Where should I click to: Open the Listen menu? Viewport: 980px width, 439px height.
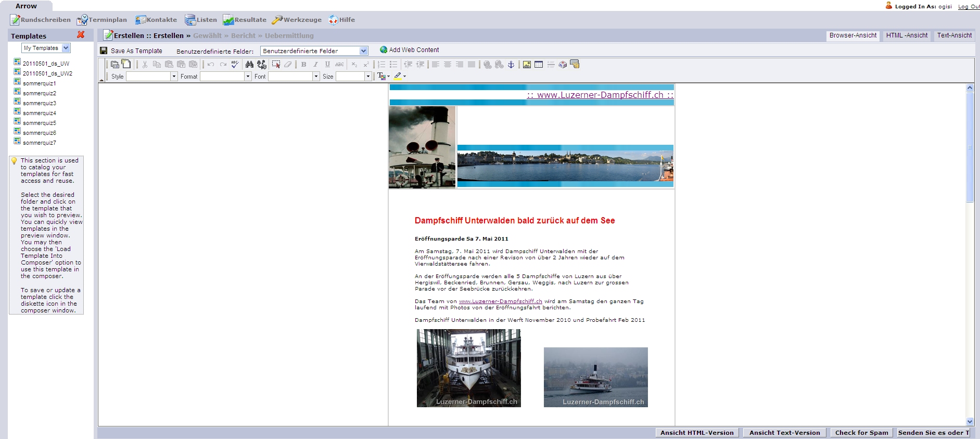[x=201, y=20]
